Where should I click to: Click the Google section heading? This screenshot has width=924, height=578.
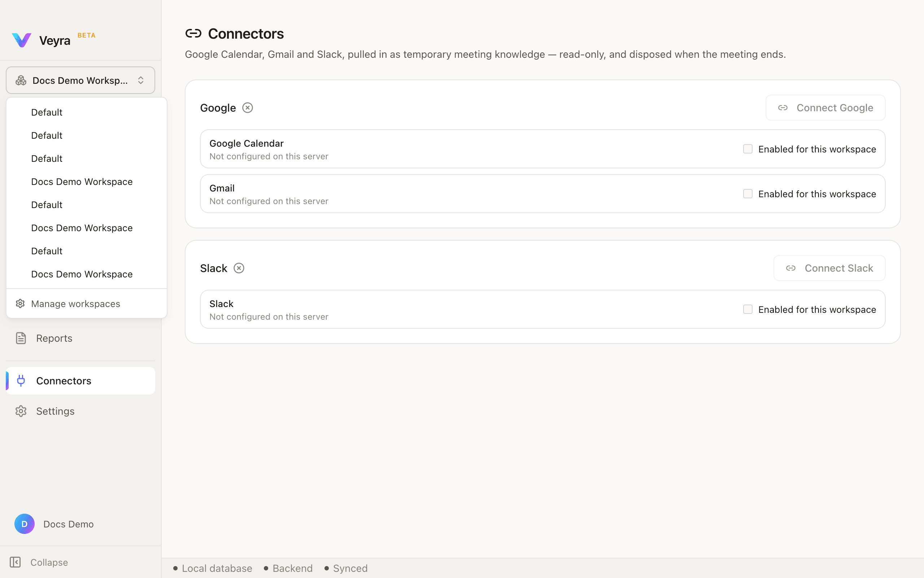pyautogui.click(x=218, y=108)
